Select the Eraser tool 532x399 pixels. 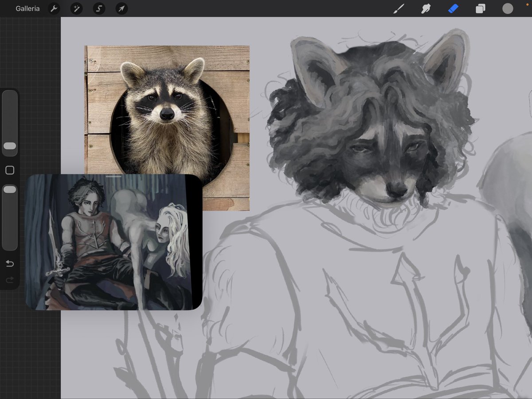tap(453, 8)
